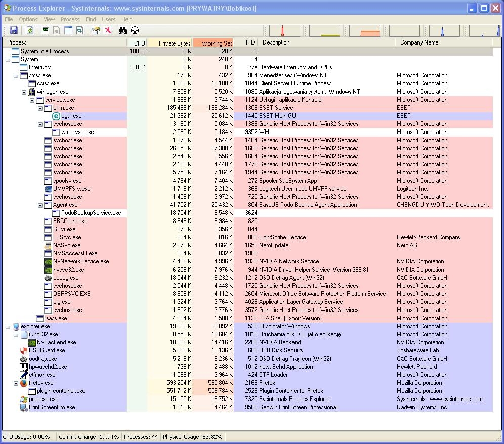Toggle the Show Lower Pane icon
The height and width of the screenshot is (444, 504).
coord(68,30)
